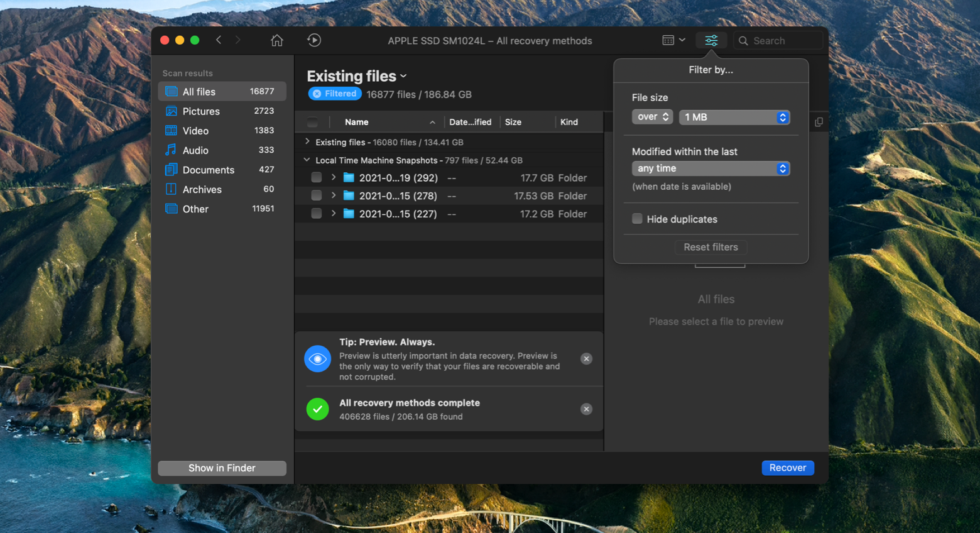Sort by Date modified column header
This screenshot has width=980, height=533.
click(x=471, y=122)
